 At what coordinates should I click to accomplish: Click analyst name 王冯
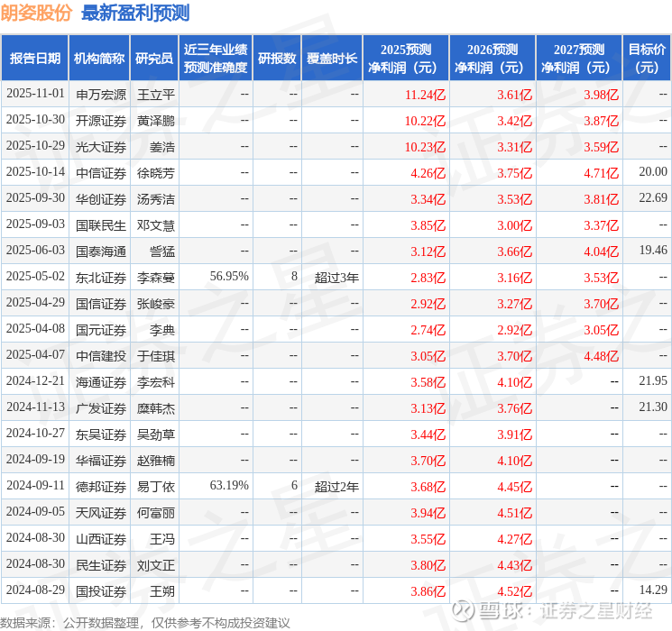click(x=162, y=539)
